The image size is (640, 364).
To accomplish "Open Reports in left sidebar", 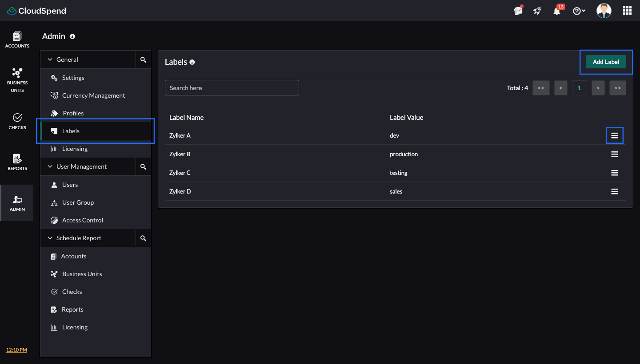I will [x=17, y=162].
